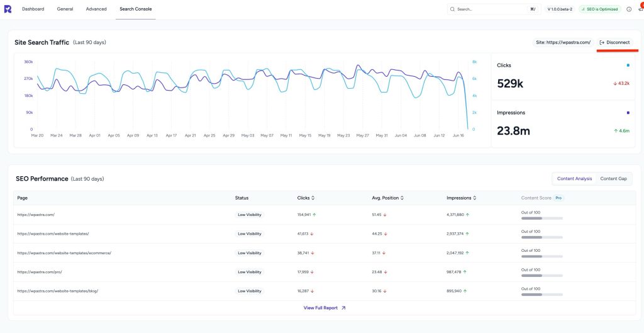Click the 43.2k clicks change indicator
This screenshot has width=644, height=333.
tap(621, 84)
